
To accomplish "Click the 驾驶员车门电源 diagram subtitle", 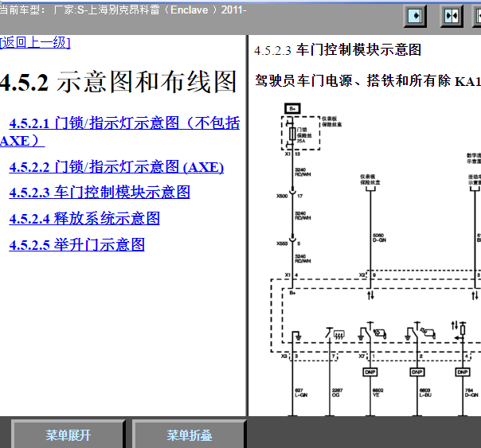I will pyautogui.click(x=368, y=81).
